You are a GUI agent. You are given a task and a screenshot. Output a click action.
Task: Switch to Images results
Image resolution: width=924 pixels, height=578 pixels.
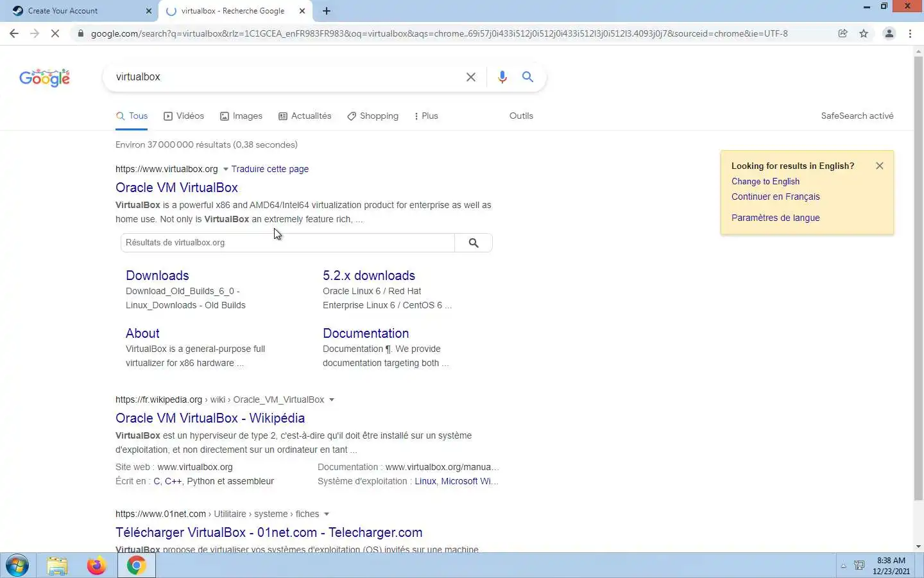point(241,116)
